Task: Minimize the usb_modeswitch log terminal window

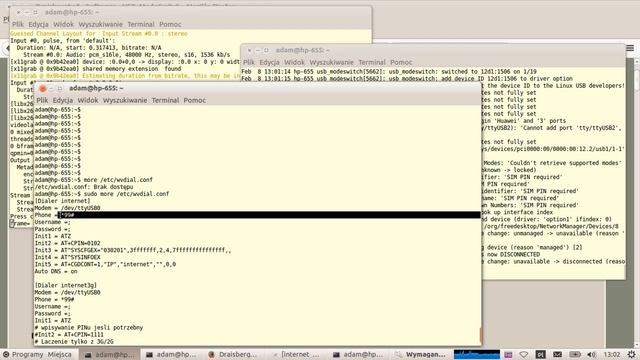Action: [258, 50]
